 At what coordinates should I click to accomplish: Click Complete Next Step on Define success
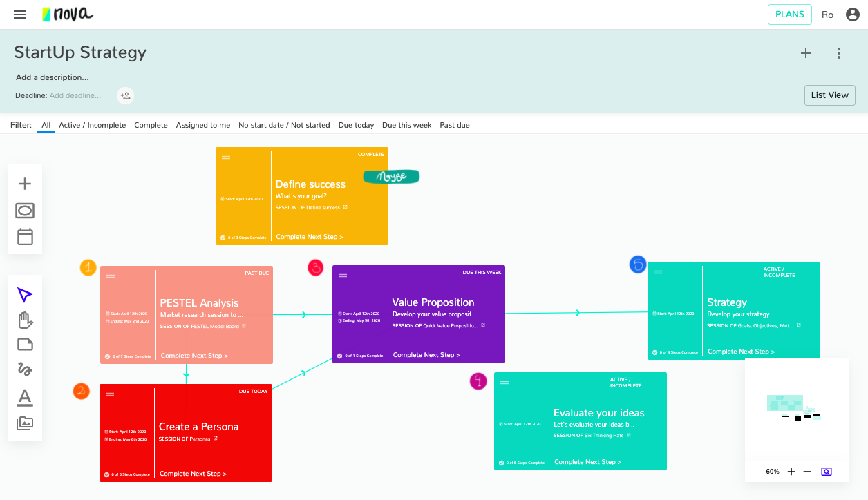coord(310,237)
